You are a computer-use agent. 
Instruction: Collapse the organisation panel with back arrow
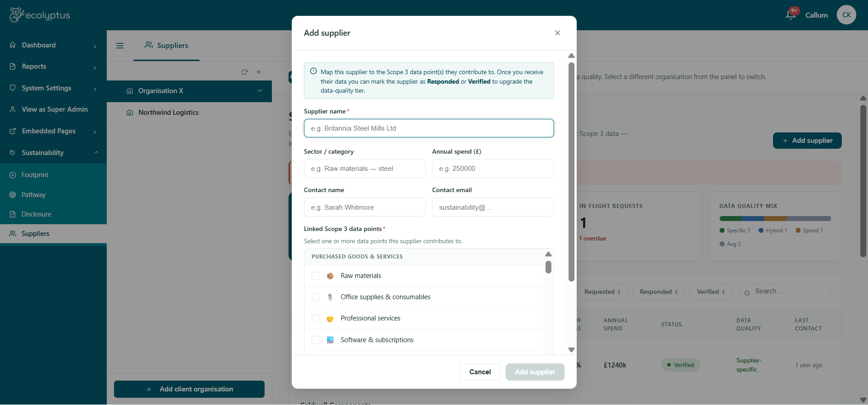pyautogui.click(x=259, y=72)
